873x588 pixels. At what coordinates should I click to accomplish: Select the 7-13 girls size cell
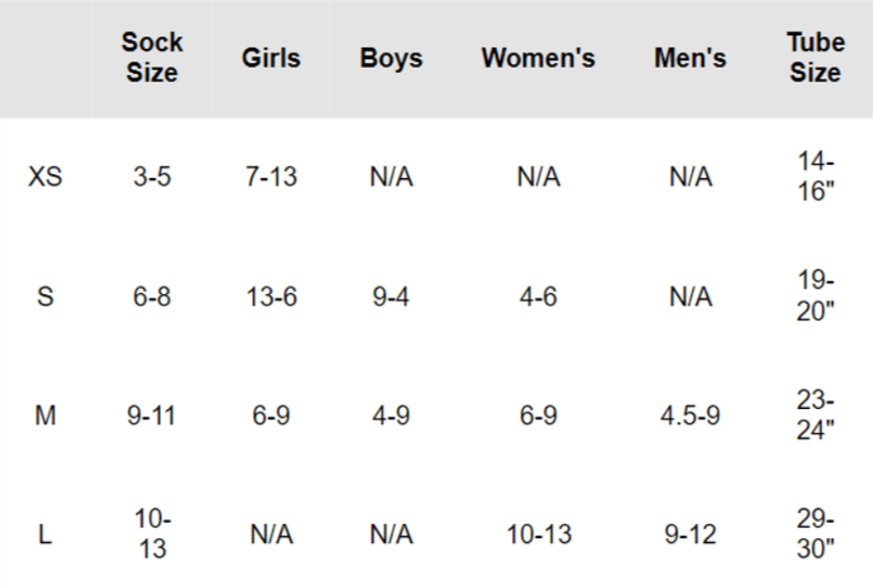pyautogui.click(x=271, y=177)
